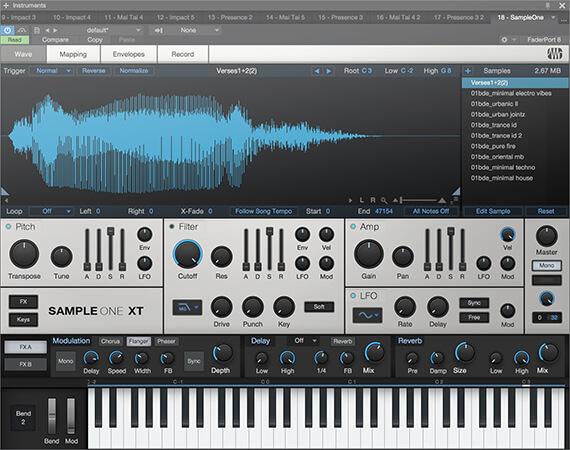Click the L channel icon under waveform
The height and width of the screenshot is (450, 570).
pos(361,200)
